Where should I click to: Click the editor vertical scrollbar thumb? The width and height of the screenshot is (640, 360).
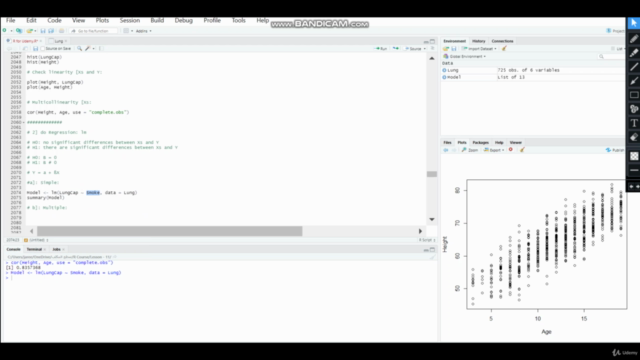tap(432, 174)
